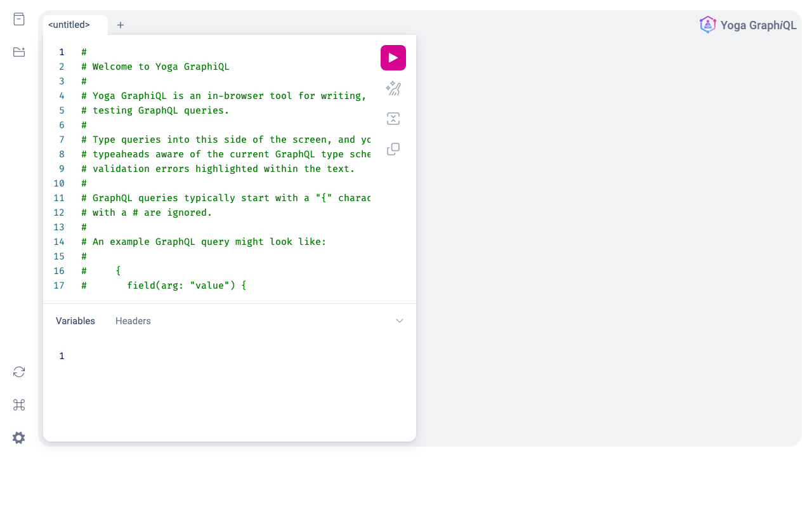Collapse the editor tools with the chevron
Viewport: 812px width, 512px height.
click(400, 321)
